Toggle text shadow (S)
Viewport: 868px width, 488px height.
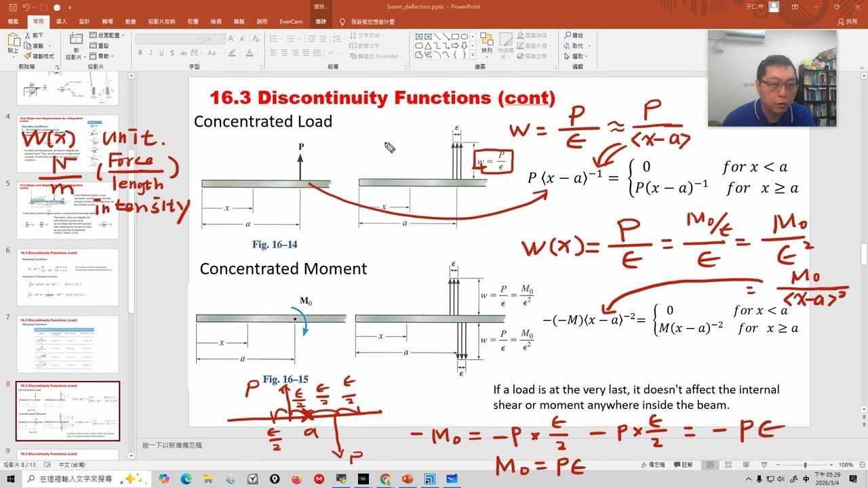point(172,53)
